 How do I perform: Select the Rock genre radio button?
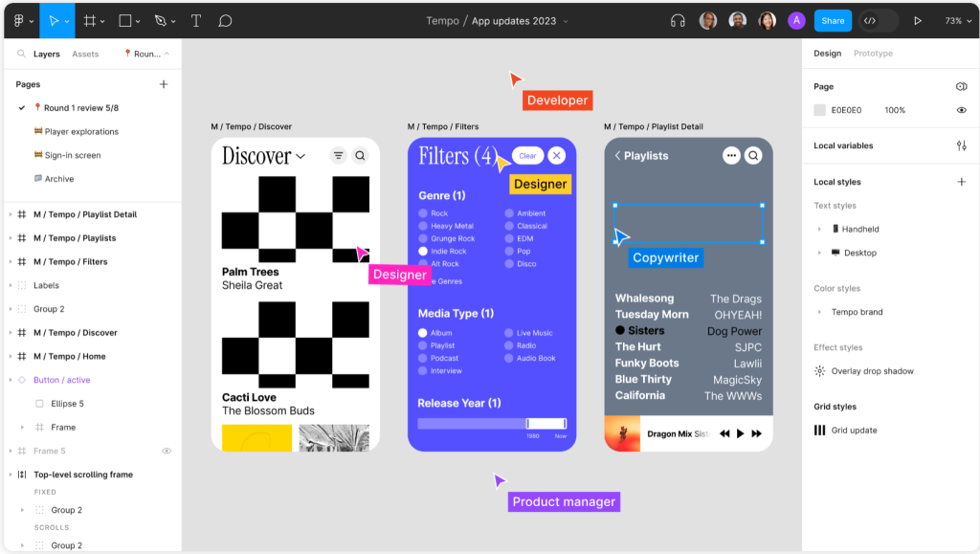(x=423, y=213)
